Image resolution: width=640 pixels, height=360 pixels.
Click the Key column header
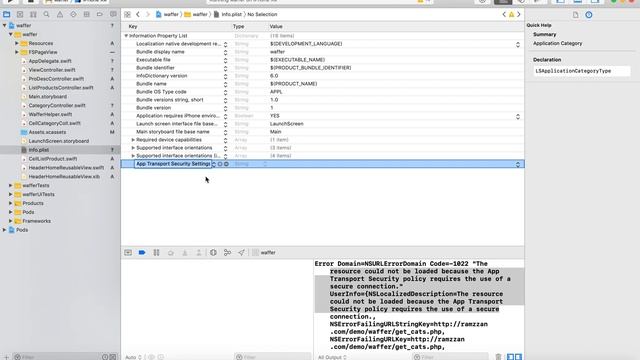133,27
